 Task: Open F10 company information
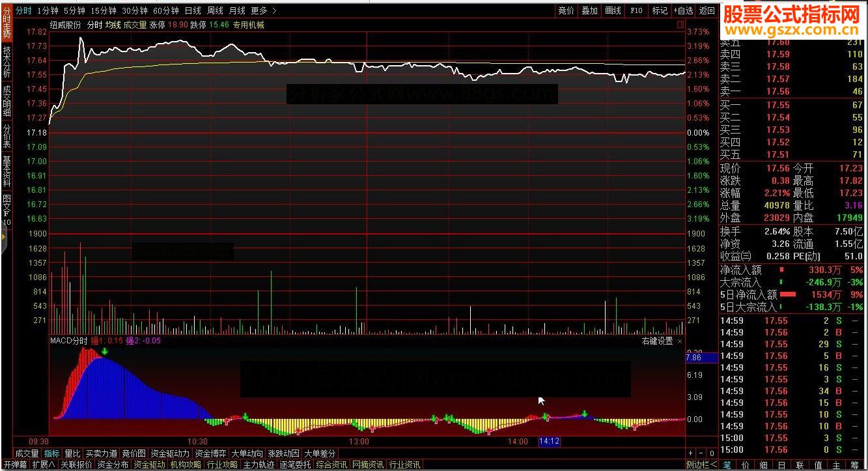tap(636, 10)
